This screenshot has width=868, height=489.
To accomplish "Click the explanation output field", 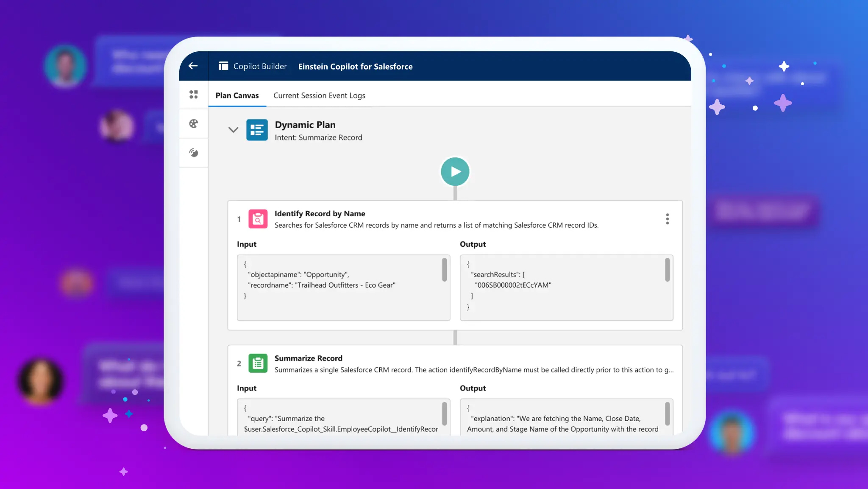I will pos(566,417).
